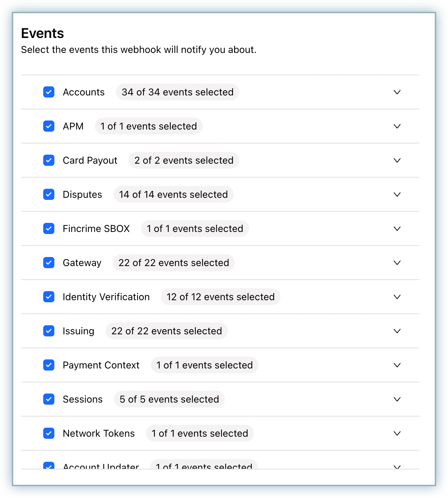Show Gateway events using its chevron
Image resolution: width=448 pixels, height=498 pixels.
point(397,263)
